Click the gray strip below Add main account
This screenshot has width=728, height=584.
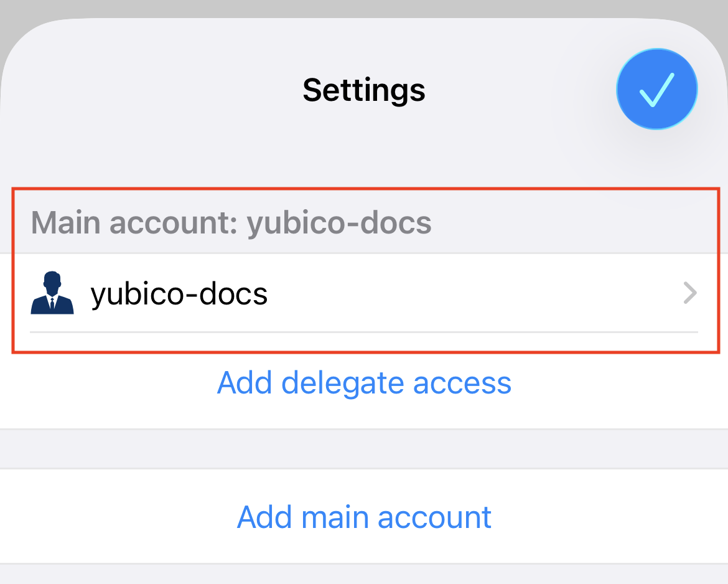(x=364, y=575)
